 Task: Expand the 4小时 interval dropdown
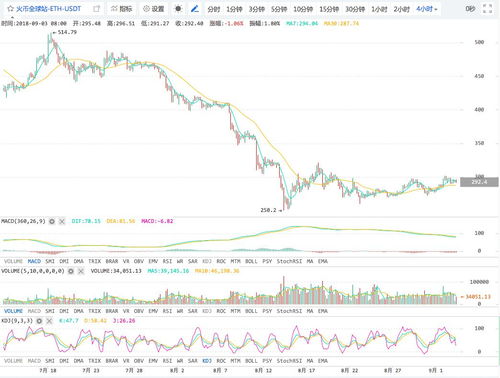tap(427, 9)
